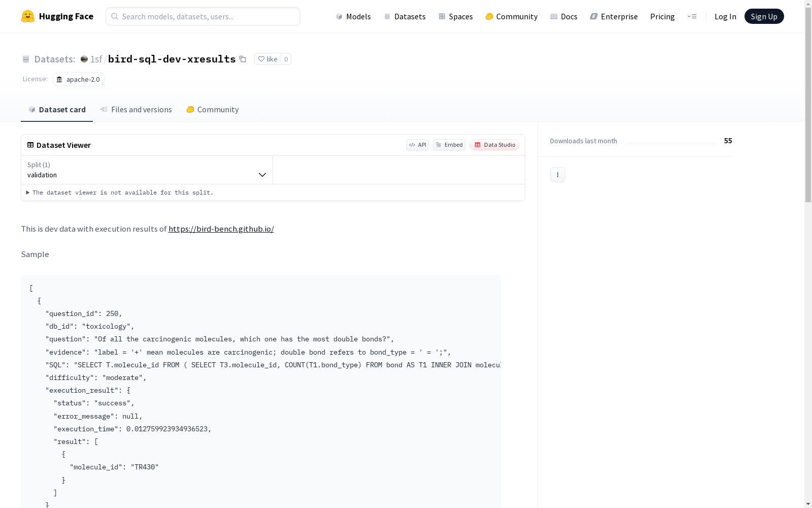Switch to the Dataset card tab
812x508 pixels.
(x=57, y=109)
